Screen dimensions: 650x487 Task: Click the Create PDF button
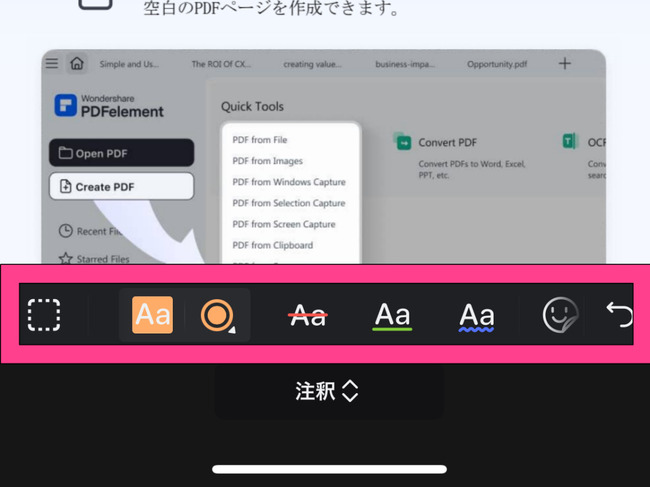coord(121,187)
